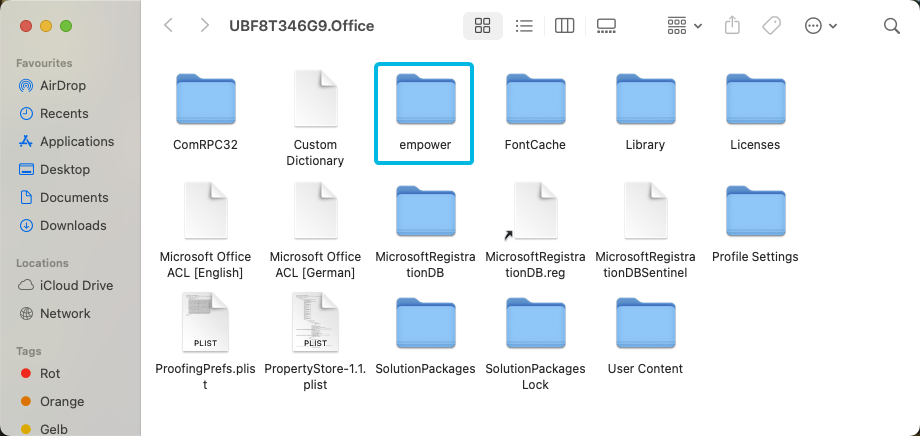Select the Profile Settings folder icon
Screen dimensions: 920x436
756,211
